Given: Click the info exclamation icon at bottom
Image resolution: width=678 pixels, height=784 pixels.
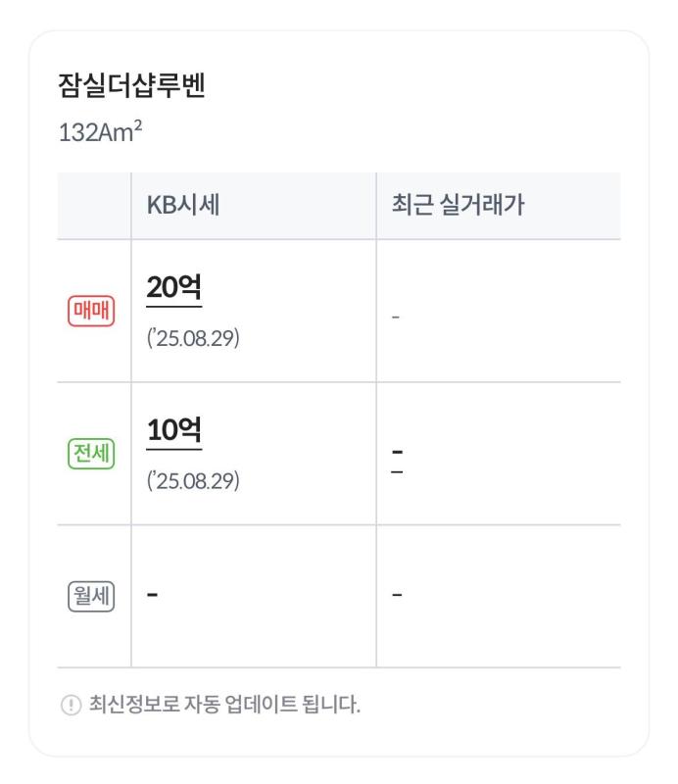Looking at the screenshot, I should [x=71, y=705].
